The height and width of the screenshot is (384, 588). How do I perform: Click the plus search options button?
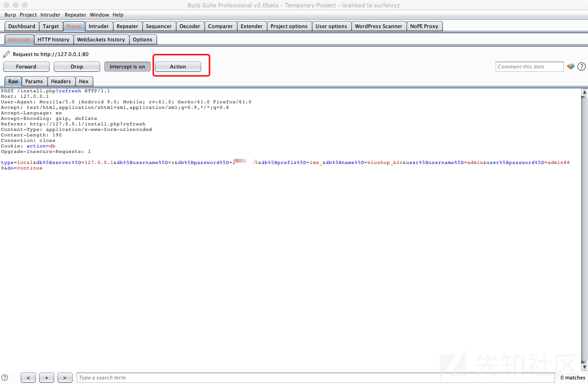click(46, 378)
